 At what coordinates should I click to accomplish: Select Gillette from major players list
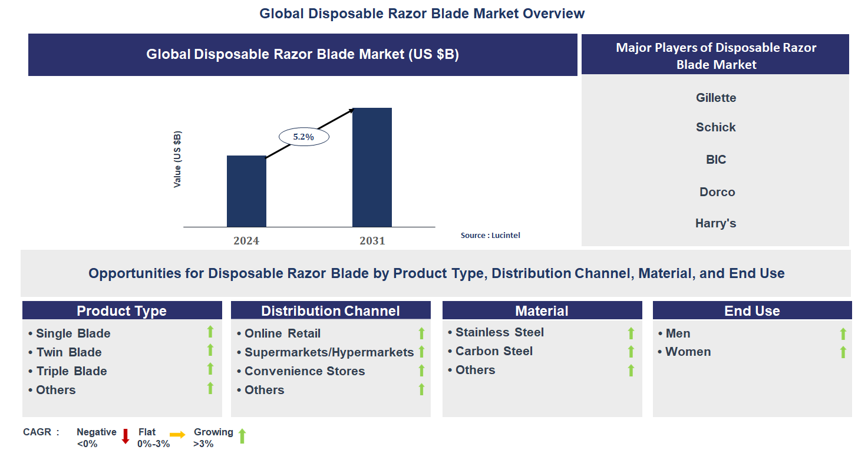pos(715,98)
